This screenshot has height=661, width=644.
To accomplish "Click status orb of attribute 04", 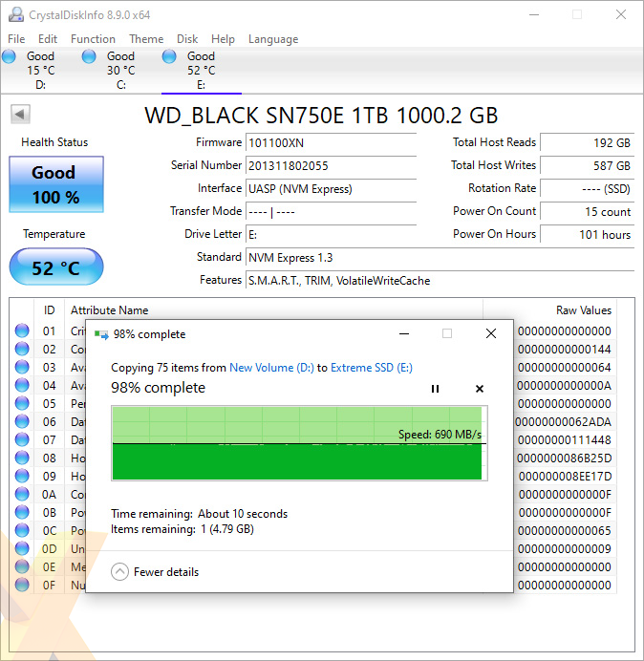I will [x=22, y=385].
